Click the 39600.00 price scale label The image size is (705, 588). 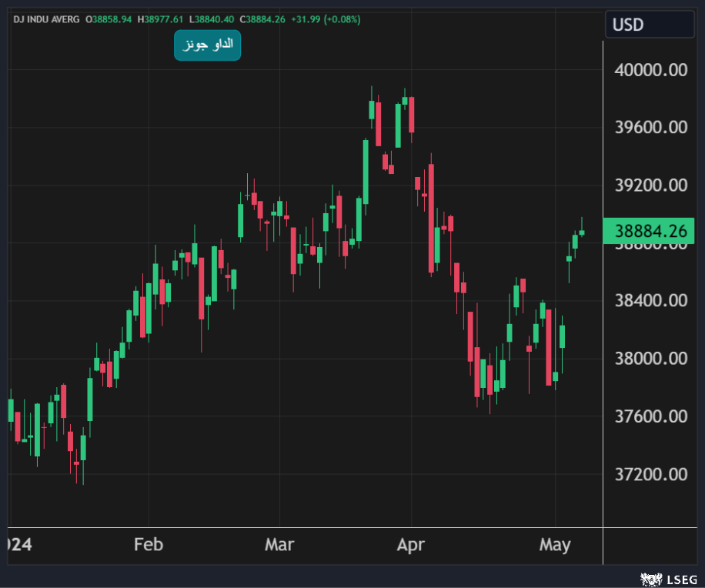point(651,127)
